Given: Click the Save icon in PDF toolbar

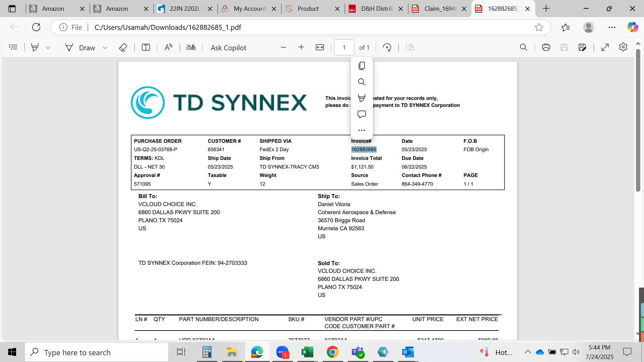Looking at the screenshot, I should coord(564,47).
